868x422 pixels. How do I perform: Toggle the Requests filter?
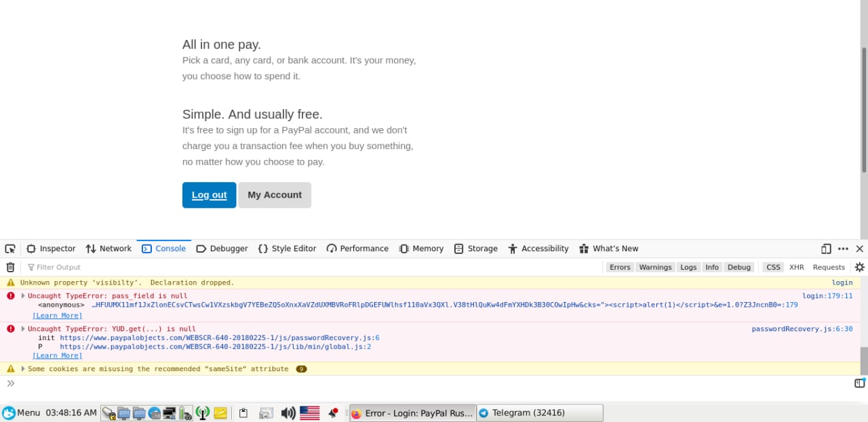(829, 267)
